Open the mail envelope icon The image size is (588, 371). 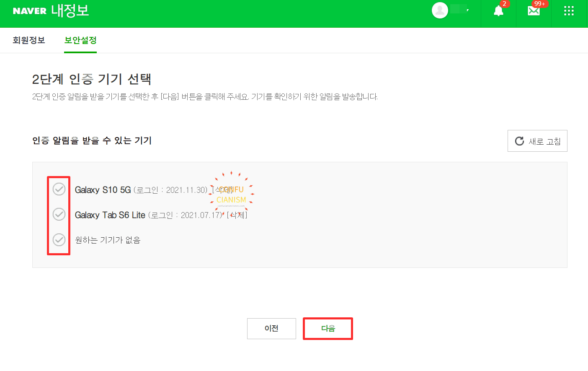click(534, 11)
